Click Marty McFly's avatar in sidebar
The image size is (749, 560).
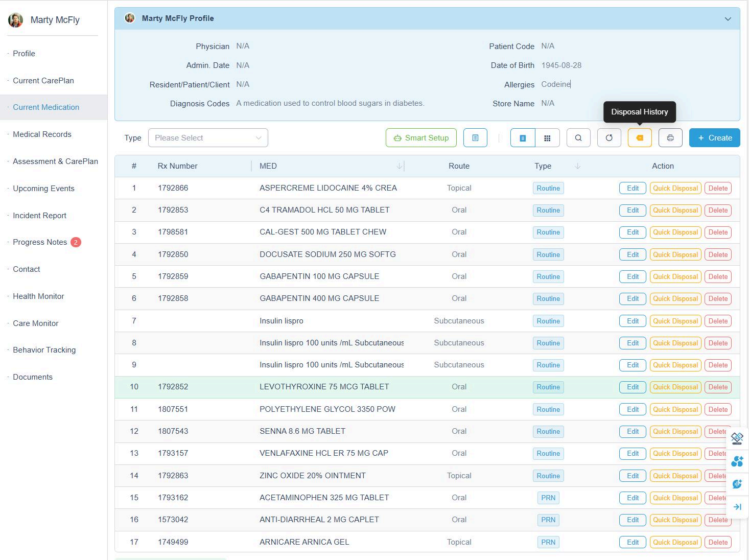[16, 20]
